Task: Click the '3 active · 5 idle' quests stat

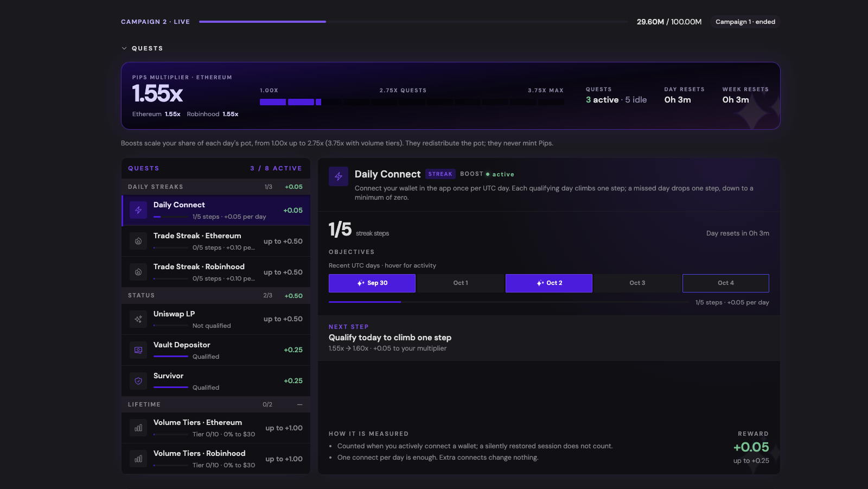Action: pyautogui.click(x=616, y=100)
